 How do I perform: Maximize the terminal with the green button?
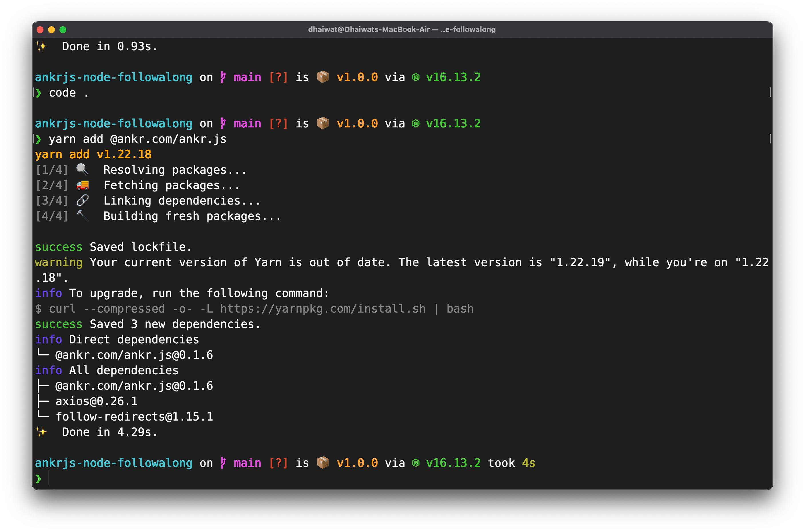63,29
